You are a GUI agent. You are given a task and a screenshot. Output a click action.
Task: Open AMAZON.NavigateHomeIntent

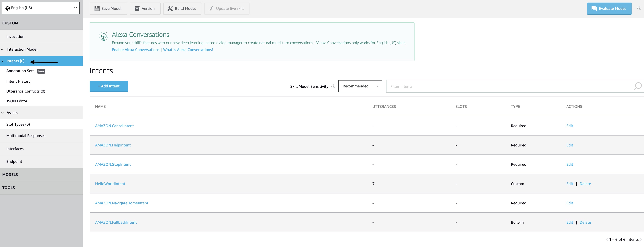tap(121, 203)
